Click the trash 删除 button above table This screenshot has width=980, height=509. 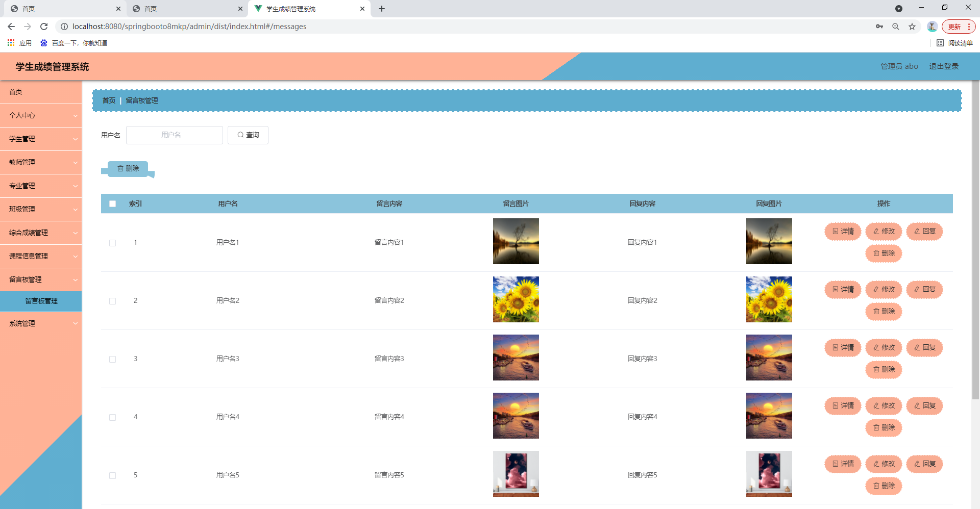(128, 169)
